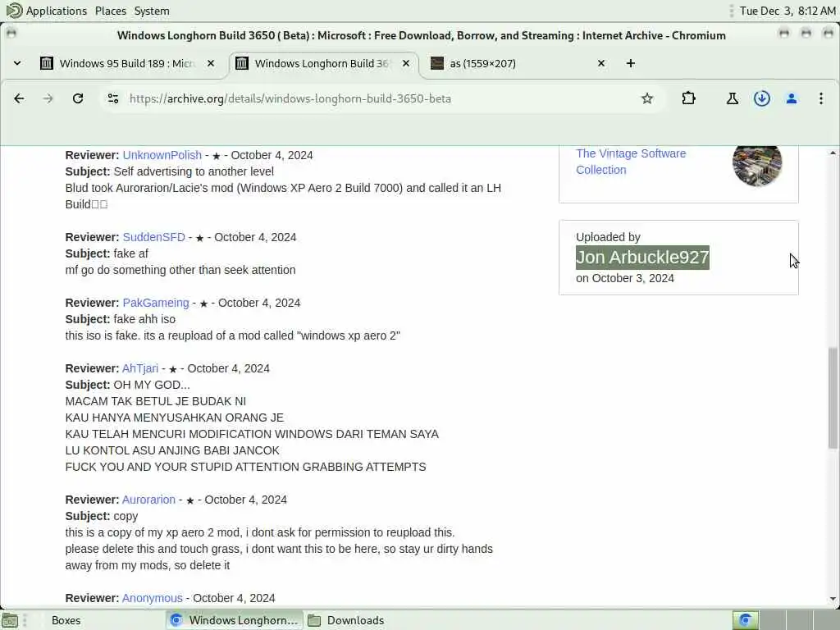Image resolution: width=840 pixels, height=630 pixels.
Task: Open the Chromium three-dot menu
Action: click(x=820, y=98)
